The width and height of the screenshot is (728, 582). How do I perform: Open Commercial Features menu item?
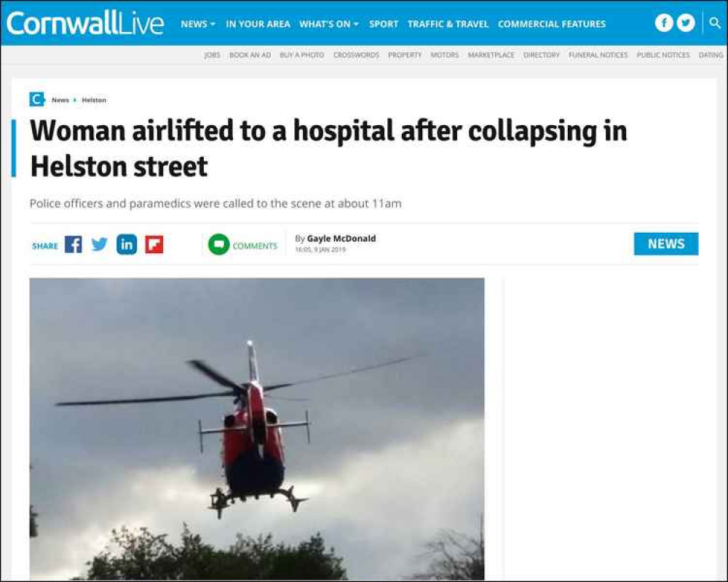[x=552, y=24]
